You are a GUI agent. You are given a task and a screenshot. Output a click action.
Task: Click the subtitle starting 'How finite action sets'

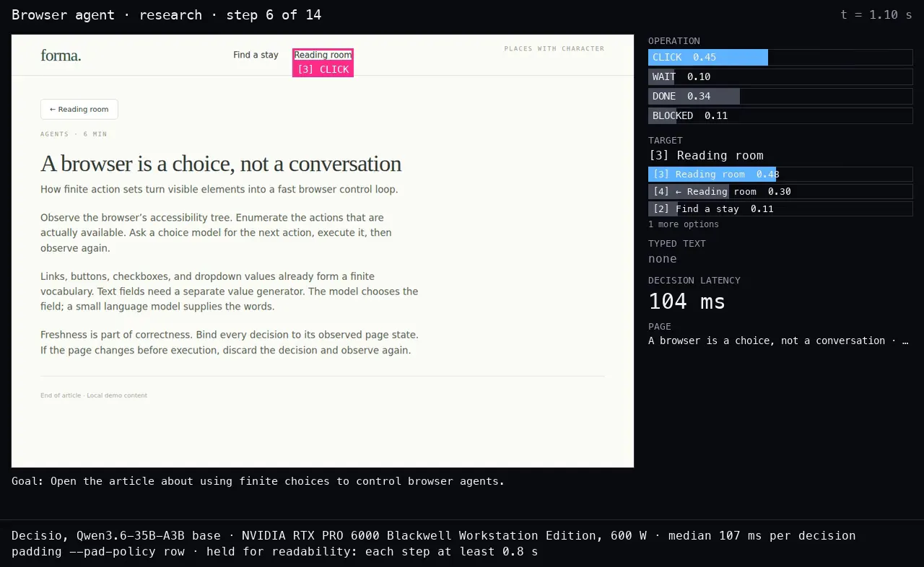[219, 189]
